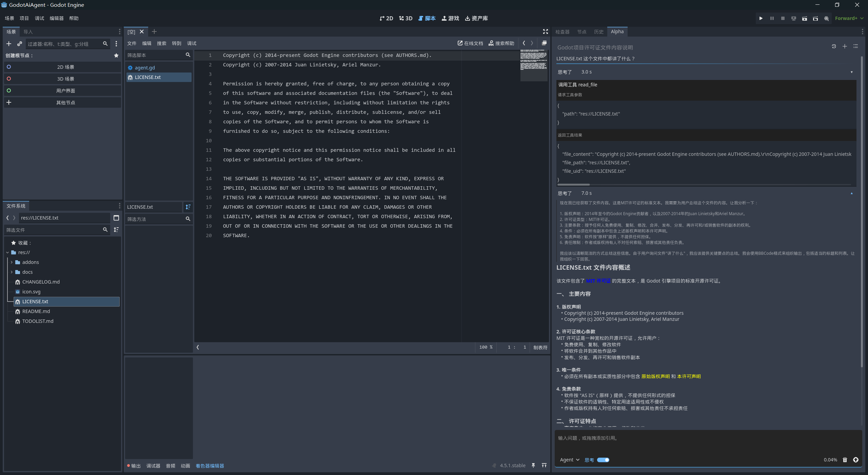Expand the addons folder
The height and width of the screenshot is (475, 868).
tap(12, 262)
